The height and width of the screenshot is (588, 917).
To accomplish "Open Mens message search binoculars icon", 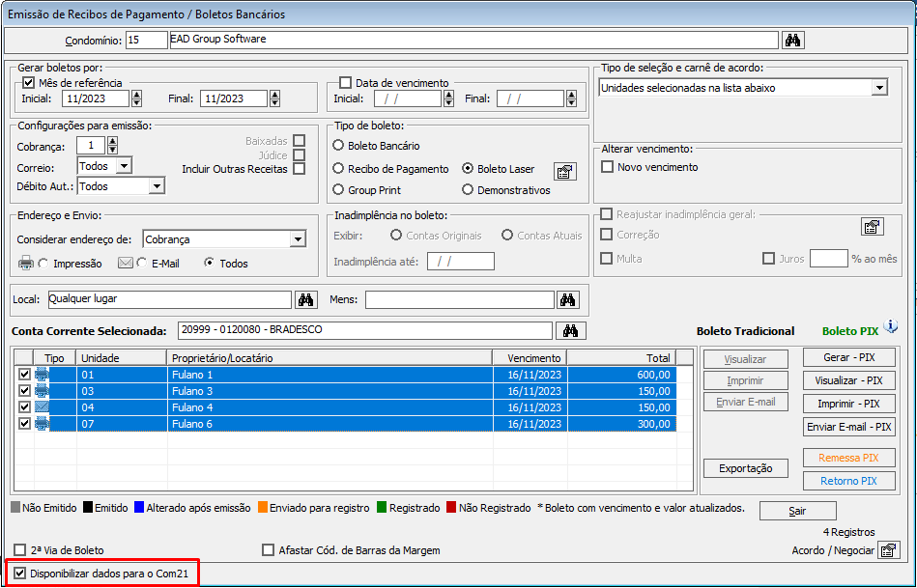I will pyautogui.click(x=568, y=300).
